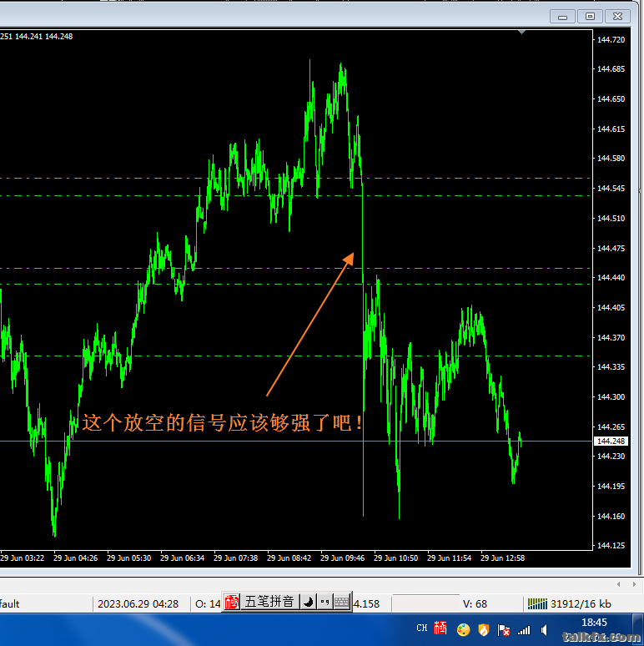
Task: Toggle the moon half-width icon on IME bar
Action: click(x=309, y=603)
